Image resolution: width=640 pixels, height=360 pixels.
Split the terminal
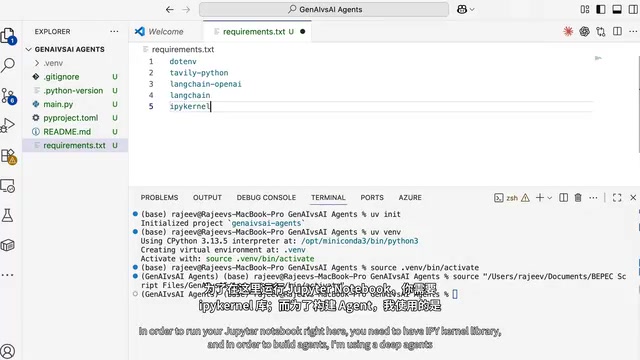[x=563, y=198]
